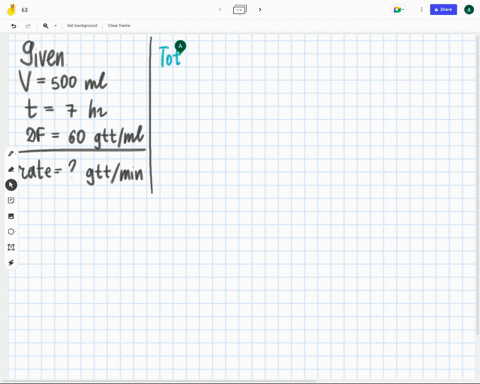480x384 pixels.
Task: Select the Pen tool
Action: (x=11, y=153)
